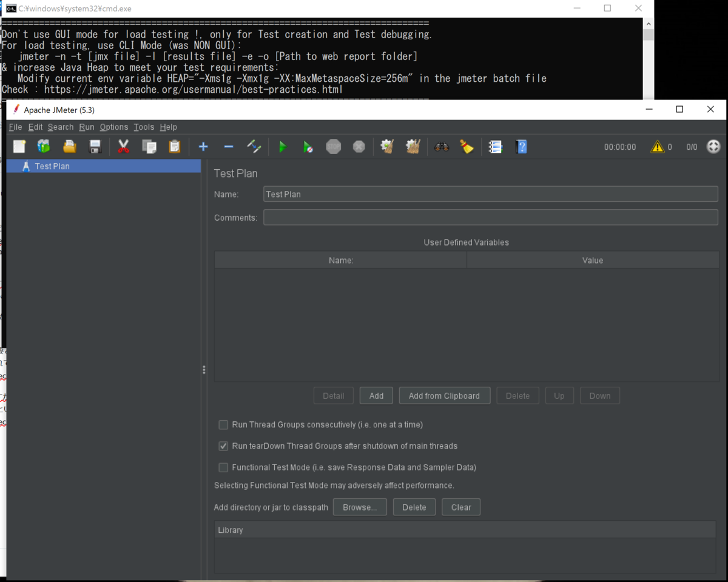Open Function Helper dialog list icon
Image resolution: width=728 pixels, height=582 pixels.
496,147
